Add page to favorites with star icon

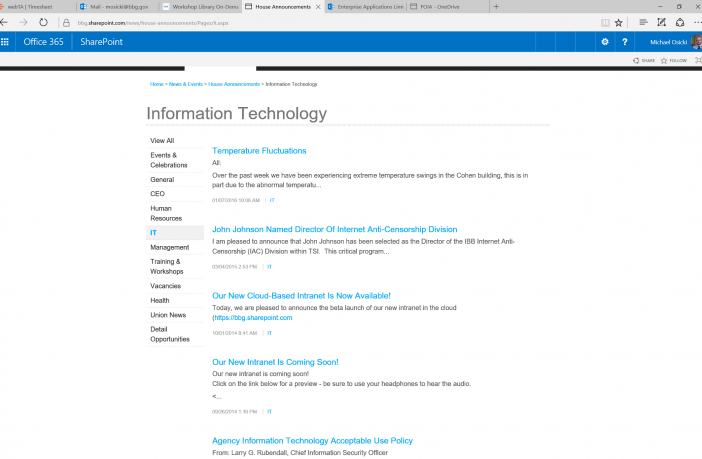click(x=618, y=21)
